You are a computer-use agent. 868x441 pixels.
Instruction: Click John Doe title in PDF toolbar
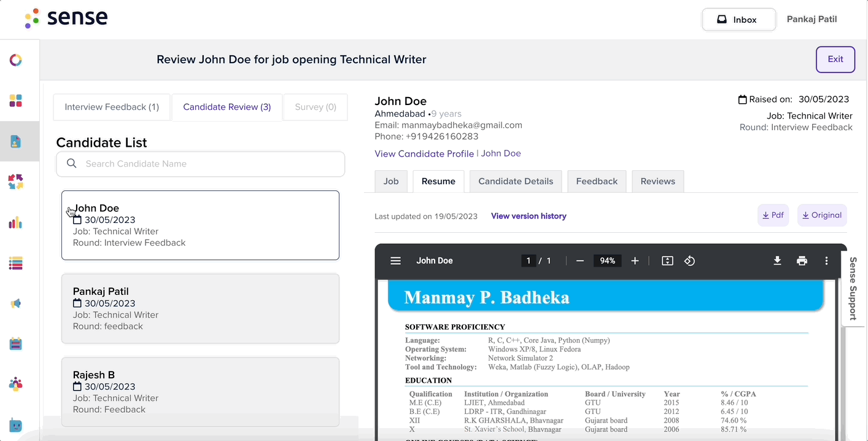click(435, 261)
